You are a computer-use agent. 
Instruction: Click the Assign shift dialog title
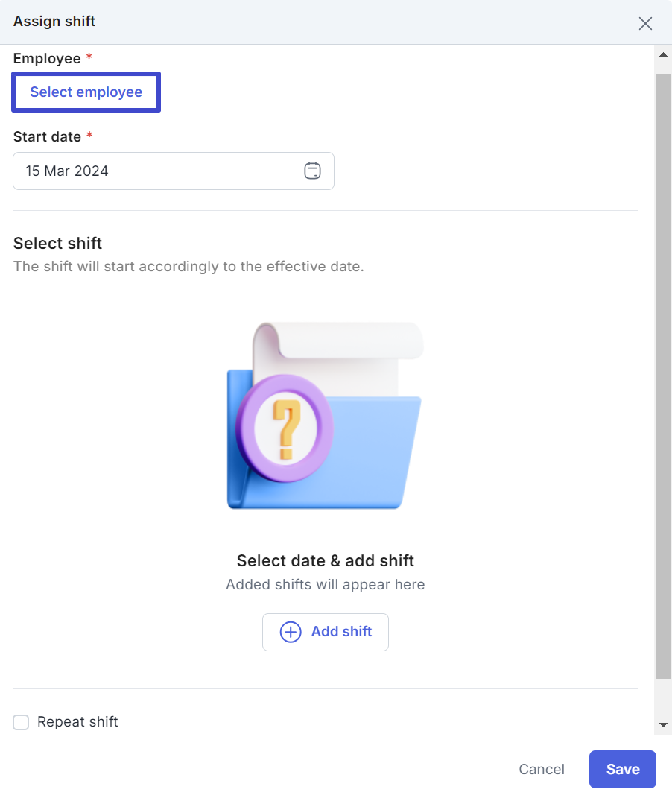(x=54, y=22)
